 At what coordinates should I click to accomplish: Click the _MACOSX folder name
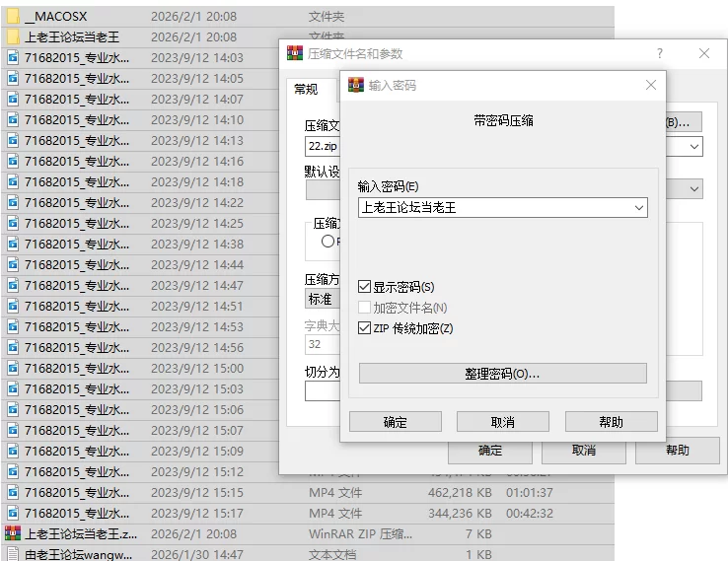click(55, 16)
